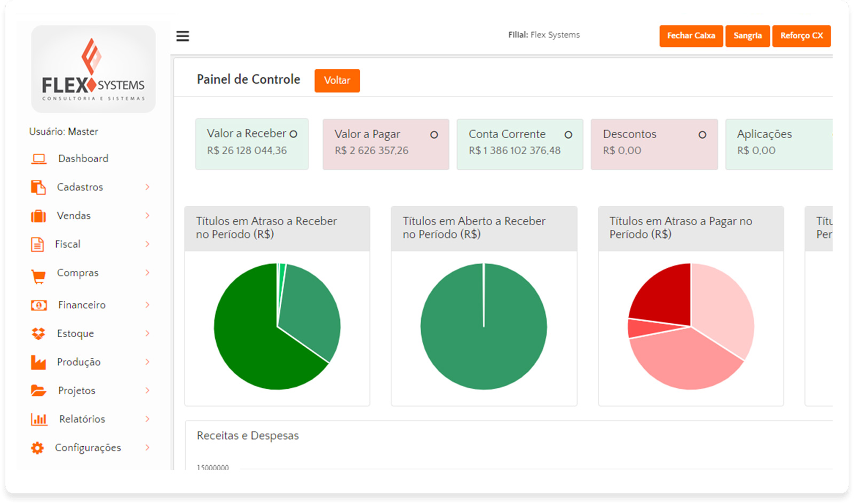Expand the Fiscal submenu chevron
This screenshot has height=504, width=854.
[147, 244]
